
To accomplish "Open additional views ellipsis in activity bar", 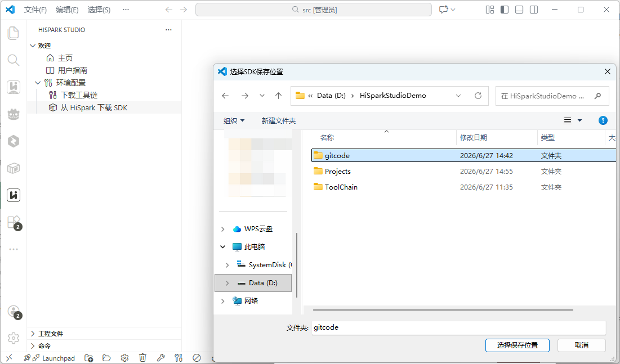I will [14, 249].
